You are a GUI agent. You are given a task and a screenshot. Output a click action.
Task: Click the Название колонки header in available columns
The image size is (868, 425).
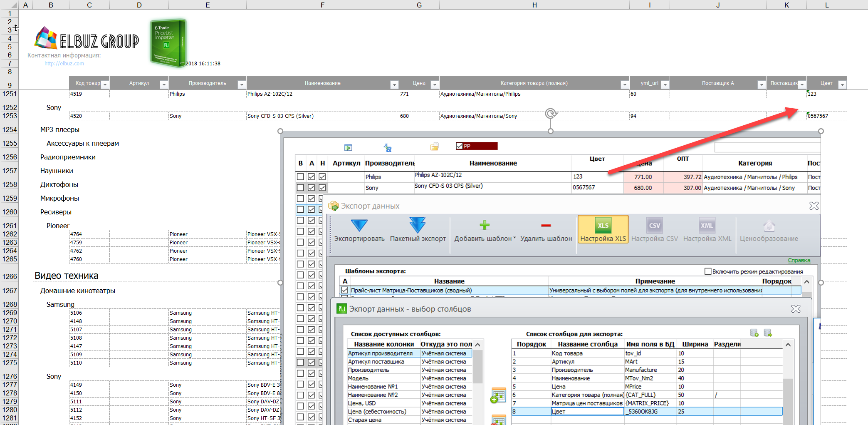tap(383, 344)
